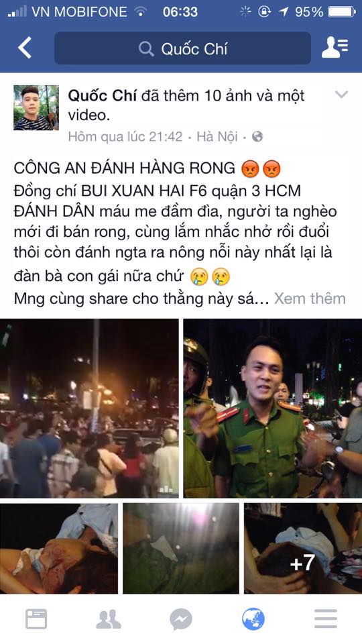Image resolution: width=362 pixels, height=644 pixels.
Task: Open Hà Nội location link
Action: pyautogui.click(x=217, y=136)
